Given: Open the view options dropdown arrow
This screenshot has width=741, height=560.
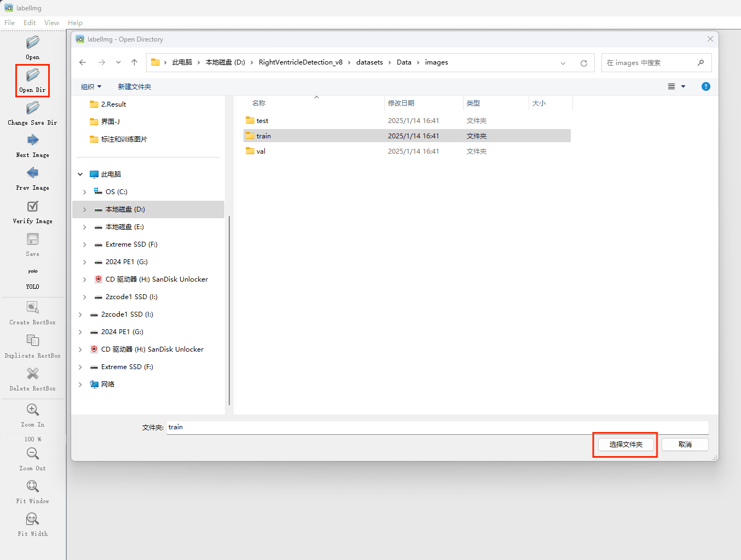Looking at the screenshot, I should coord(683,87).
